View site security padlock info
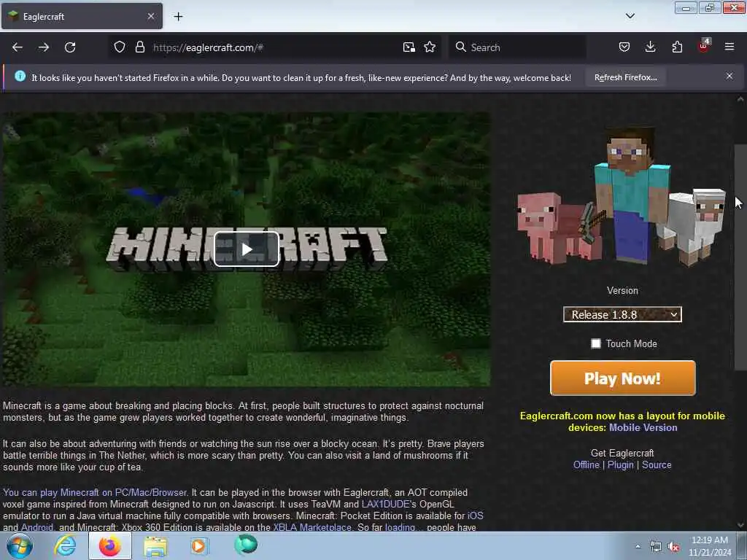Image resolution: width=747 pixels, height=560 pixels. [139, 47]
